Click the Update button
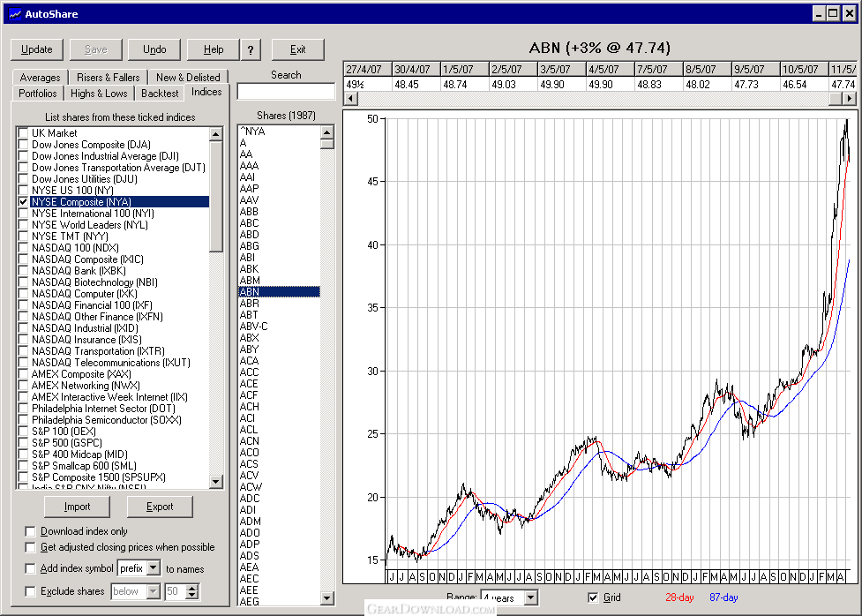 coord(37,49)
